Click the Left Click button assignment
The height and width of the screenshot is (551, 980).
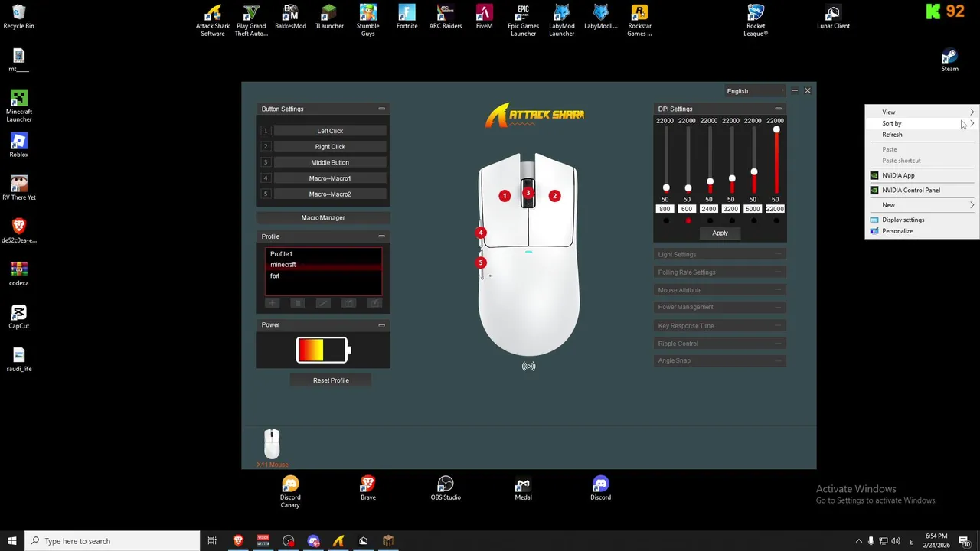tap(330, 131)
